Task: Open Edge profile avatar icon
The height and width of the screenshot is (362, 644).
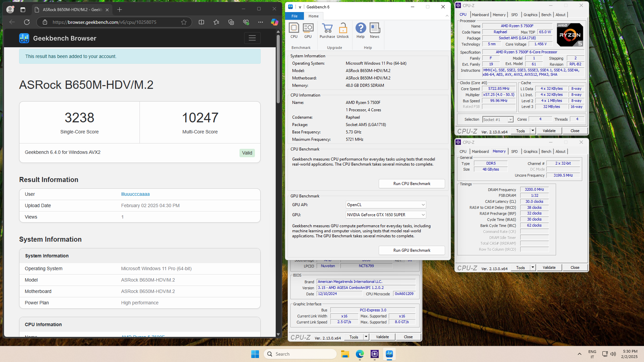Action: 10,9
